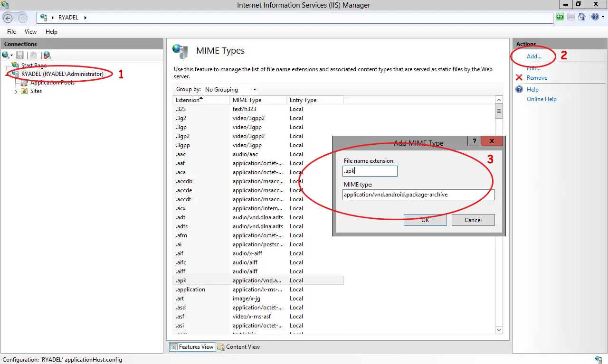Go to Home via house icon
This screenshot has width=608, height=364.
coord(582,17)
